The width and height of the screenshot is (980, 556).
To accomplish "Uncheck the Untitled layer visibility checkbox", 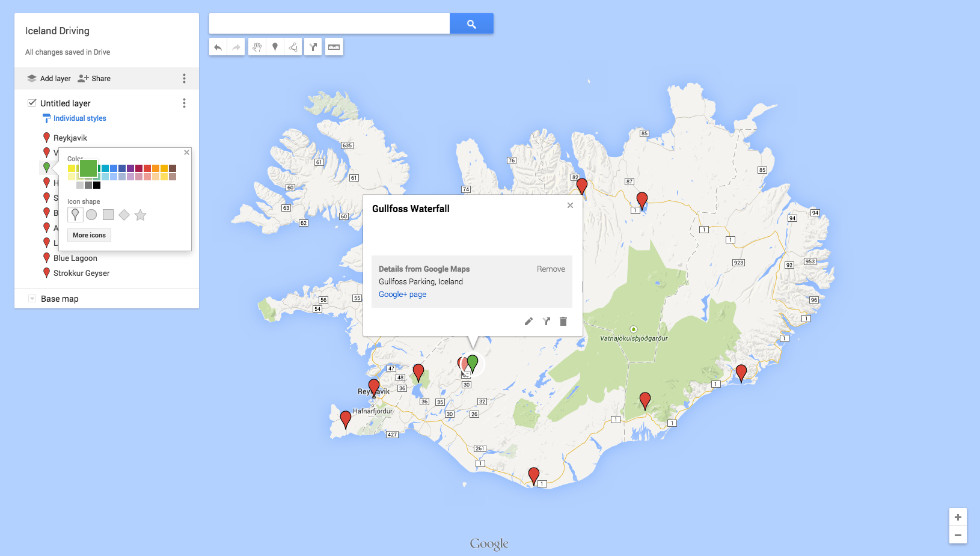I will 32,103.
